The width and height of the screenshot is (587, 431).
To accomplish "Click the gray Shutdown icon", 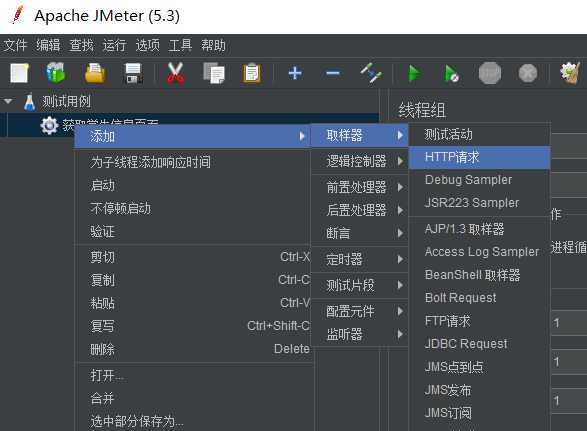I will pos(528,73).
